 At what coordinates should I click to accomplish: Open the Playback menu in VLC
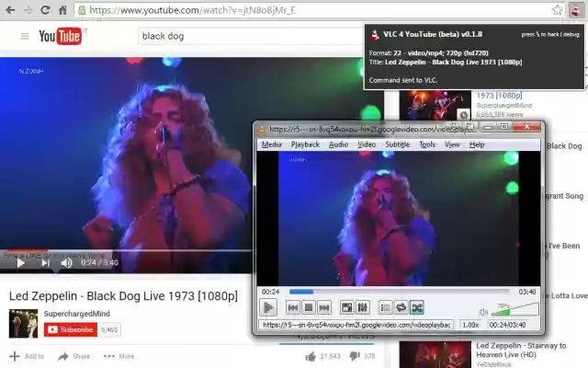tap(305, 144)
